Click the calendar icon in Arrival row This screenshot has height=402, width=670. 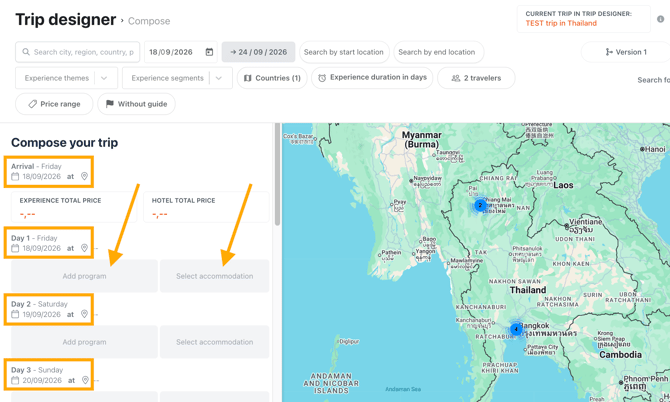tap(15, 176)
